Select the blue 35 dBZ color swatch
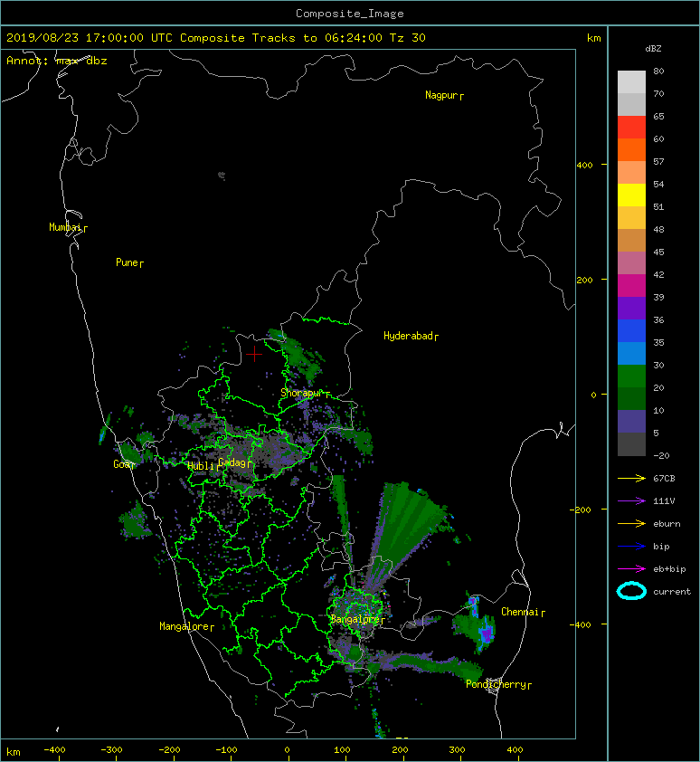 pos(631,330)
